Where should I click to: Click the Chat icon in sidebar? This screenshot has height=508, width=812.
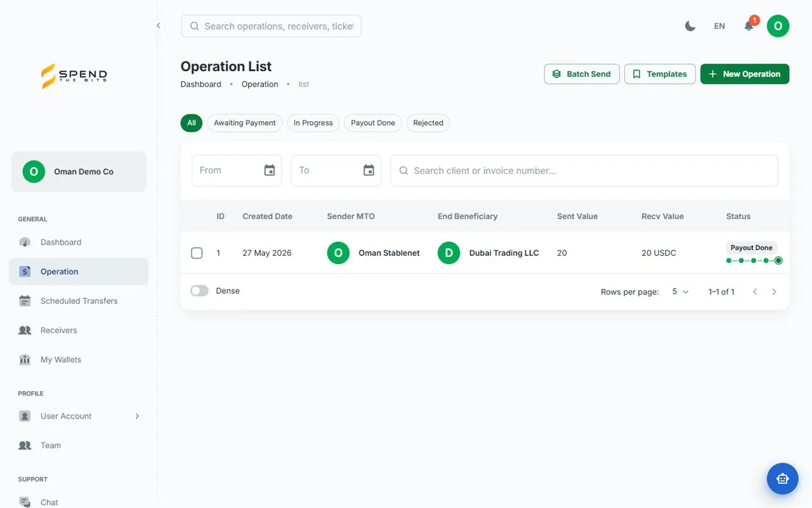point(25,502)
